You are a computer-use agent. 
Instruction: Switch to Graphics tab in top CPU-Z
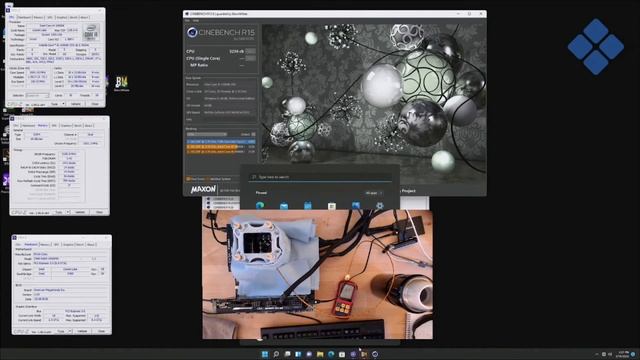click(x=62, y=18)
